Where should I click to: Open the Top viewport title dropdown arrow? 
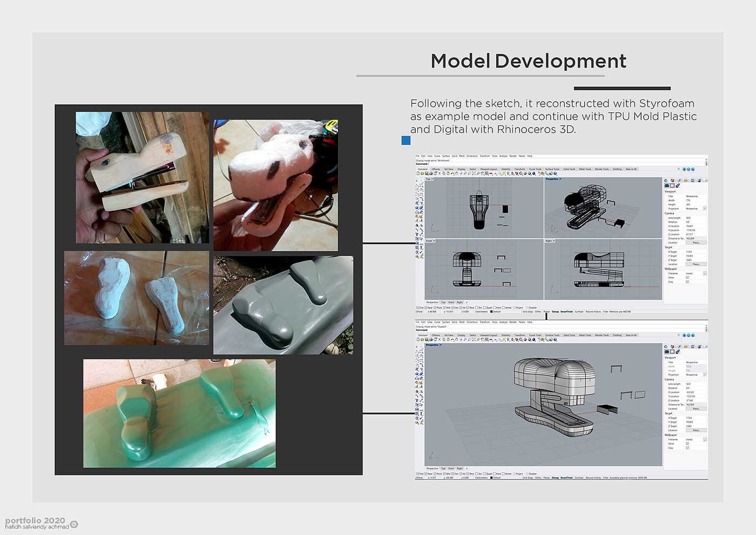click(x=433, y=179)
